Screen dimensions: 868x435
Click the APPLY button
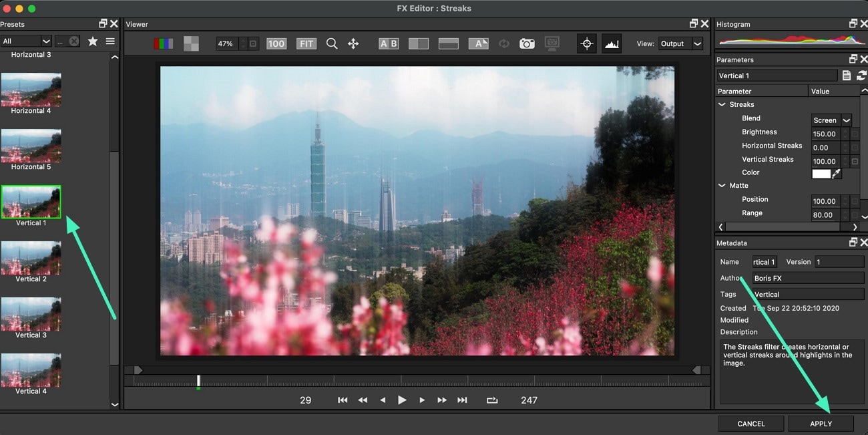pos(820,423)
